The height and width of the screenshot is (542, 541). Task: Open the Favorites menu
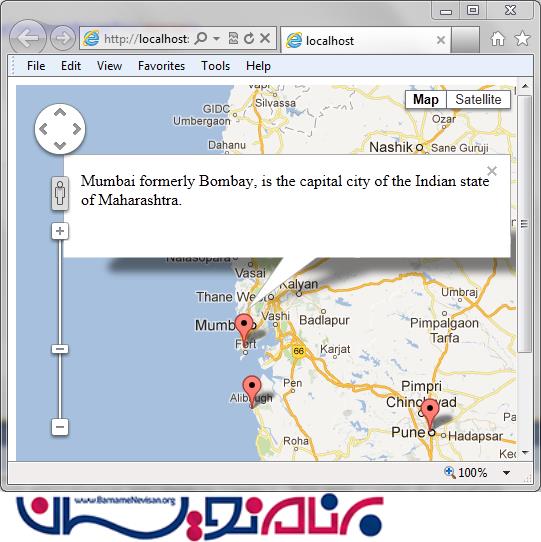[x=161, y=66]
